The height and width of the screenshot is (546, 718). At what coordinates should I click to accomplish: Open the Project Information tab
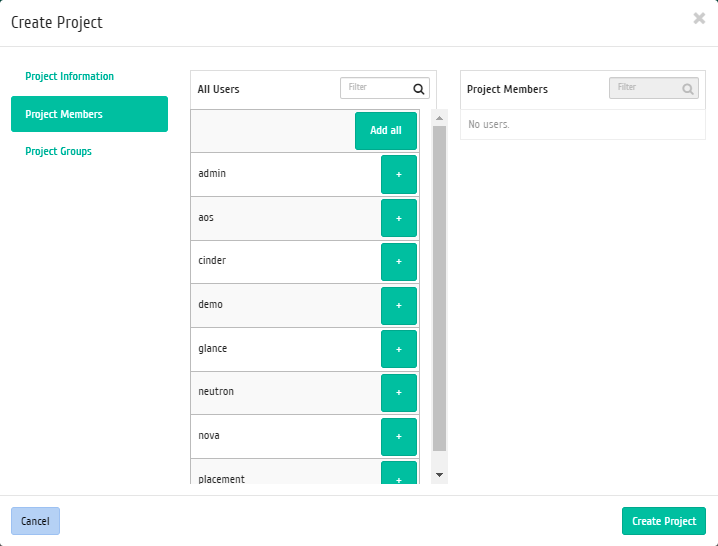70,76
